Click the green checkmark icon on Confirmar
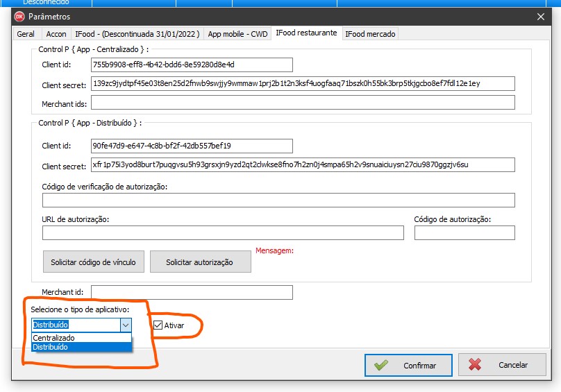Screen dimensions: 561x392 pyautogui.click(x=381, y=365)
